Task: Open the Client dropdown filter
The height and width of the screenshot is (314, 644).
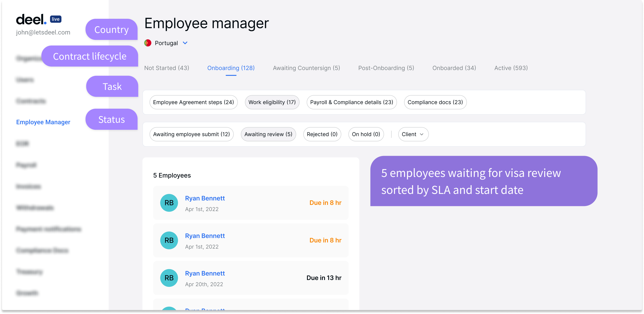Action: point(413,134)
